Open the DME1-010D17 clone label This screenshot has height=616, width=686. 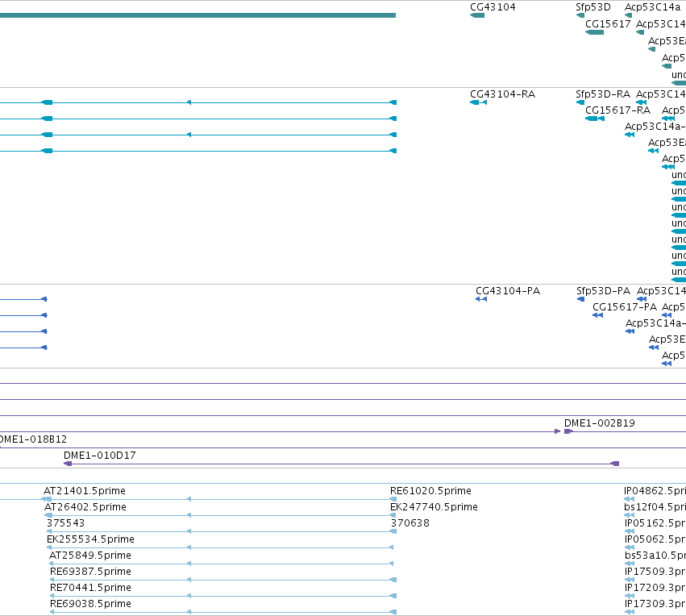(x=100, y=456)
